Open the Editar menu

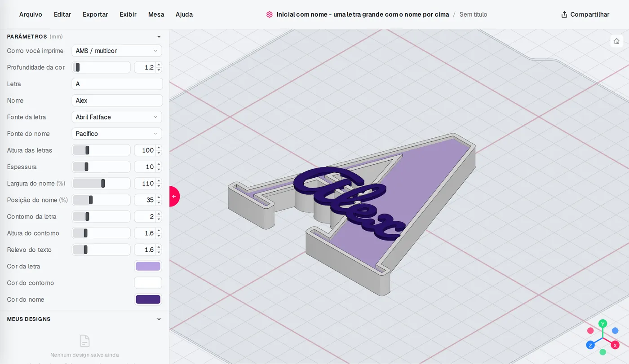coord(62,14)
